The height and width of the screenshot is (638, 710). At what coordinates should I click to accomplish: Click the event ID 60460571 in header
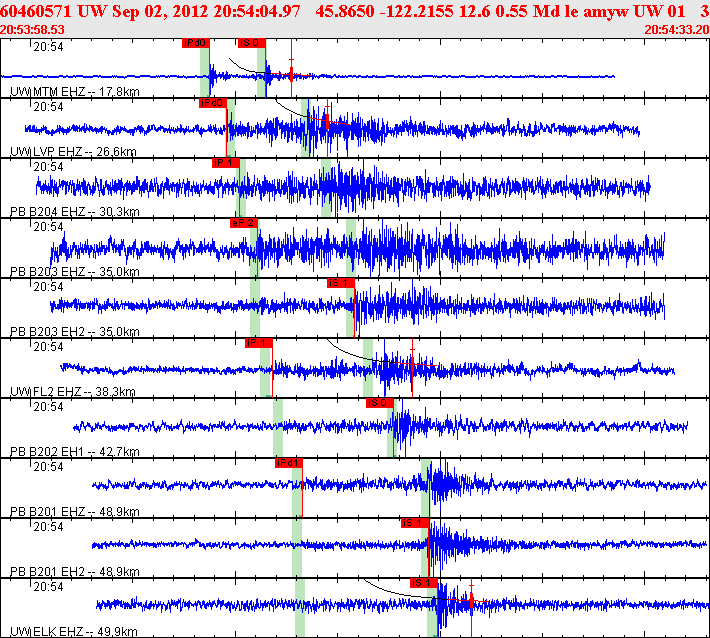pyautogui.click(x=36, y=11)
